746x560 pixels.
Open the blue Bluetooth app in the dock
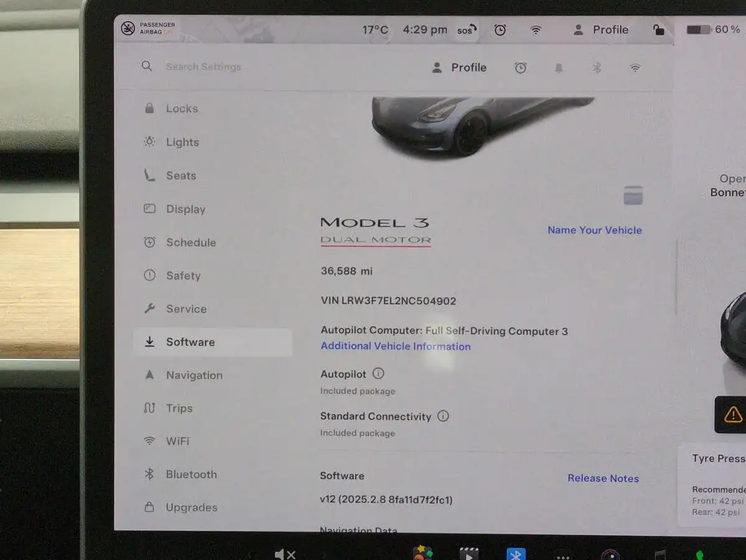516,554
